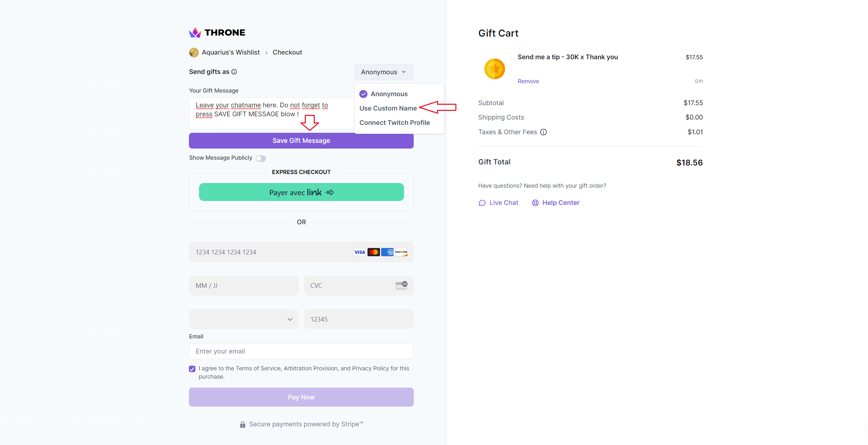The image size is (868, 445).
Task: Click the CVC card hint icon
Action: 402,286
